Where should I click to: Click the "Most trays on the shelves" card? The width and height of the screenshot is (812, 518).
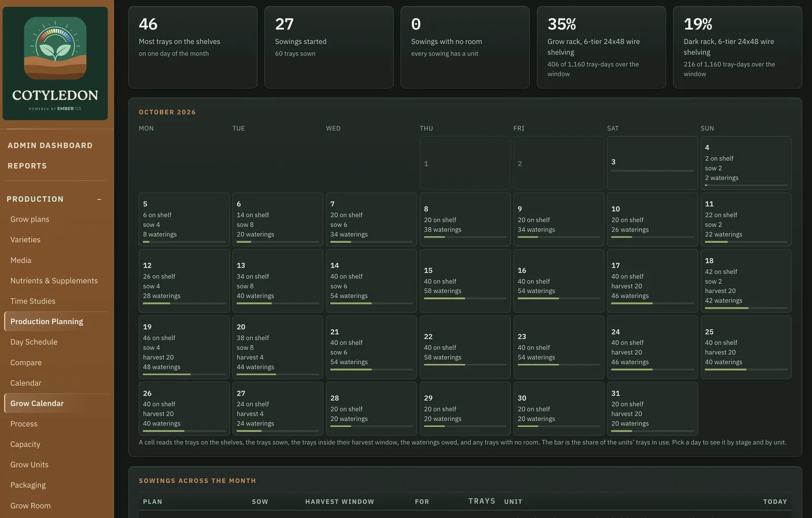(193, 47)
